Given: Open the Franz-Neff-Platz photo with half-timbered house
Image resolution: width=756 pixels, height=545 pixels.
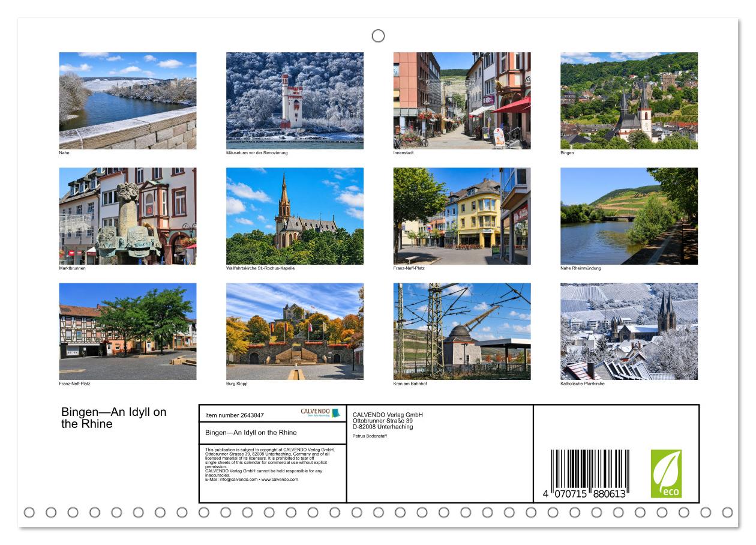Looking at the screenshot, I should coord(128,331).
